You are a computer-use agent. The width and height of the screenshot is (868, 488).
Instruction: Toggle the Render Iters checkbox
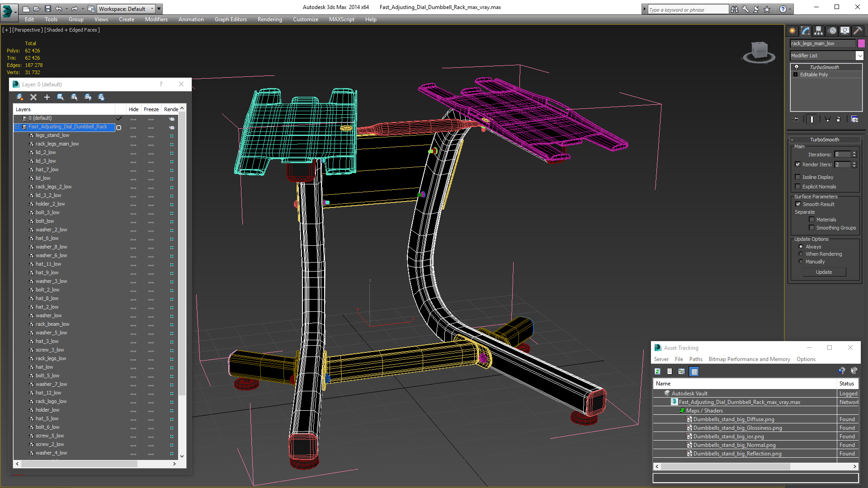(798, 164)
